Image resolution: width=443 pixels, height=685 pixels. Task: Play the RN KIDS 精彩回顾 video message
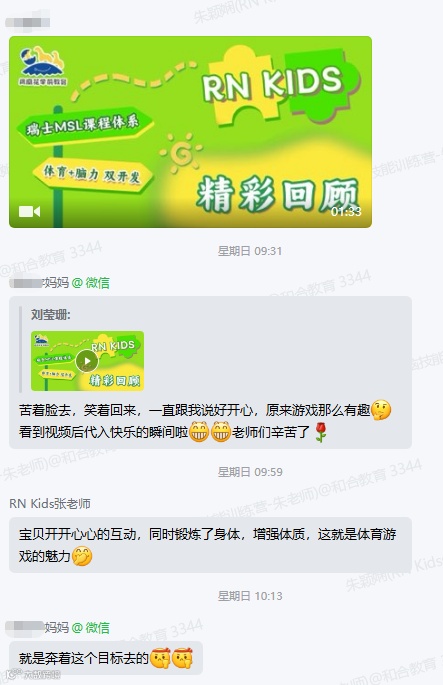(x=190, y=132)
